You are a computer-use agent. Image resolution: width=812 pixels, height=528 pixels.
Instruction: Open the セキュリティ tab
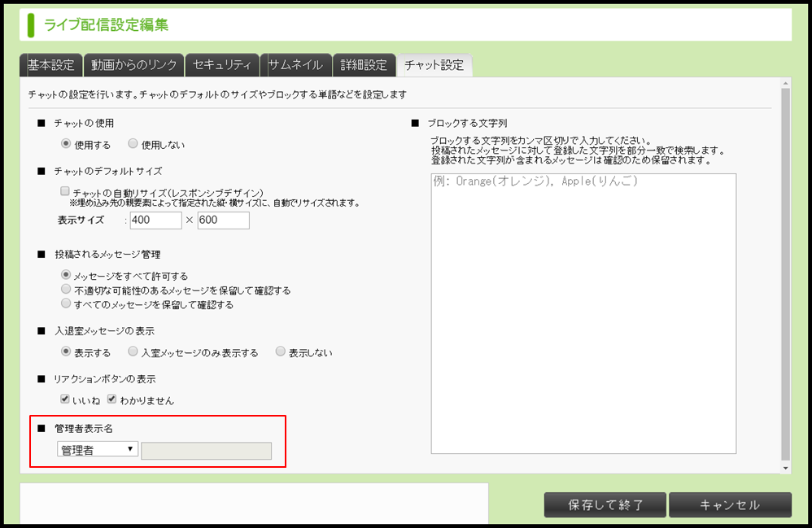pos(221,65)
